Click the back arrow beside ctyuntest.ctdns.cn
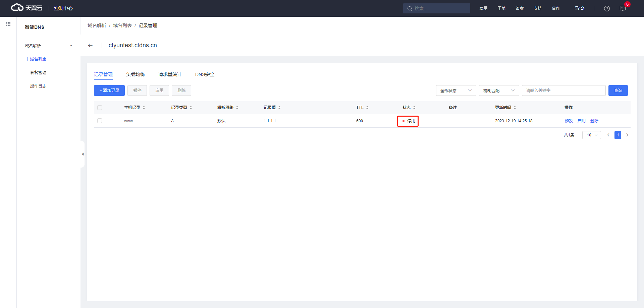This screenshot has width=644, height=308. pos(90,45)
